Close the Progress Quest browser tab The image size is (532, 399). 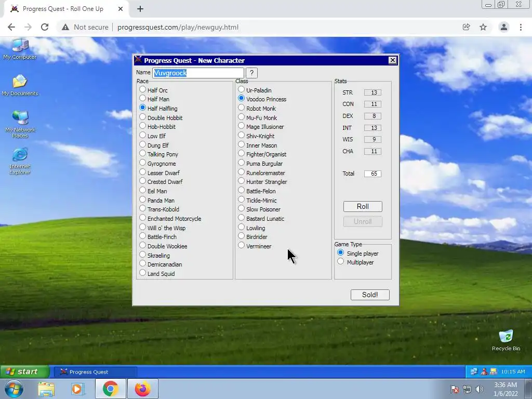121,9
